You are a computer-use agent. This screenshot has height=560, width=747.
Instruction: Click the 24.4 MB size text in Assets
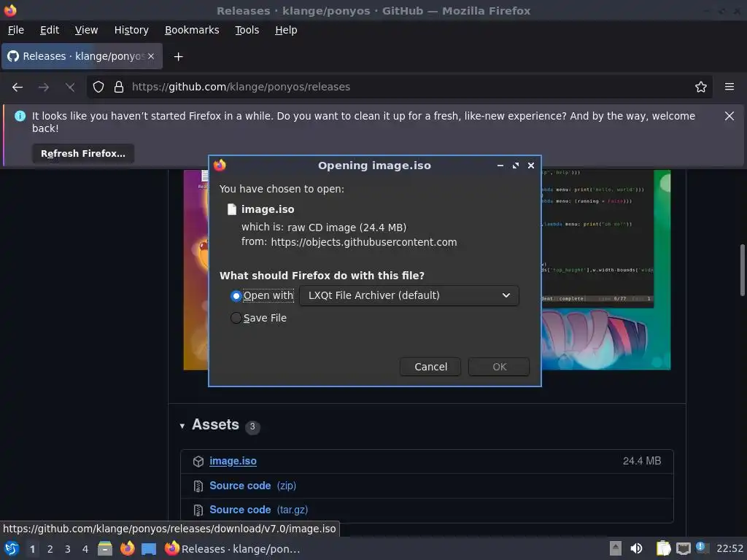tap(642, 461)
